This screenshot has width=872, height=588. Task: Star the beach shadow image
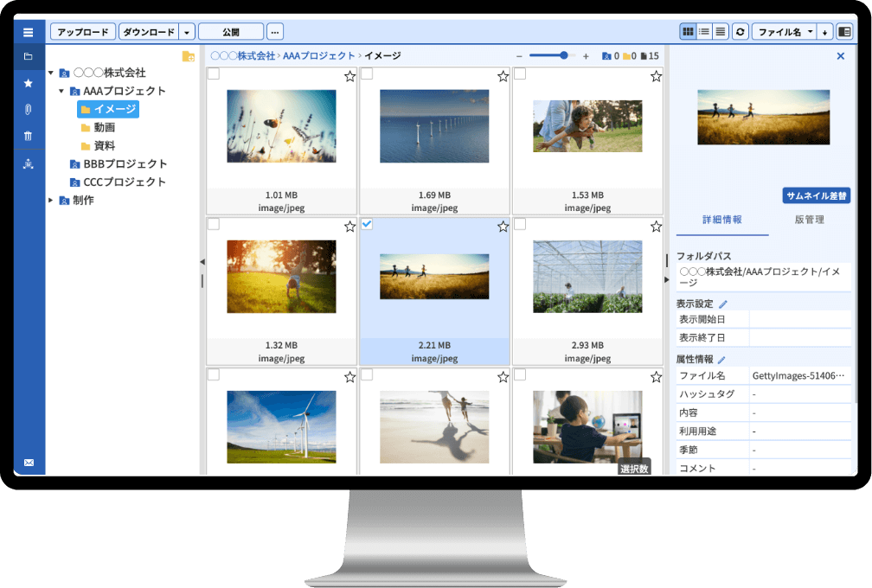click(x=503, y=377)
